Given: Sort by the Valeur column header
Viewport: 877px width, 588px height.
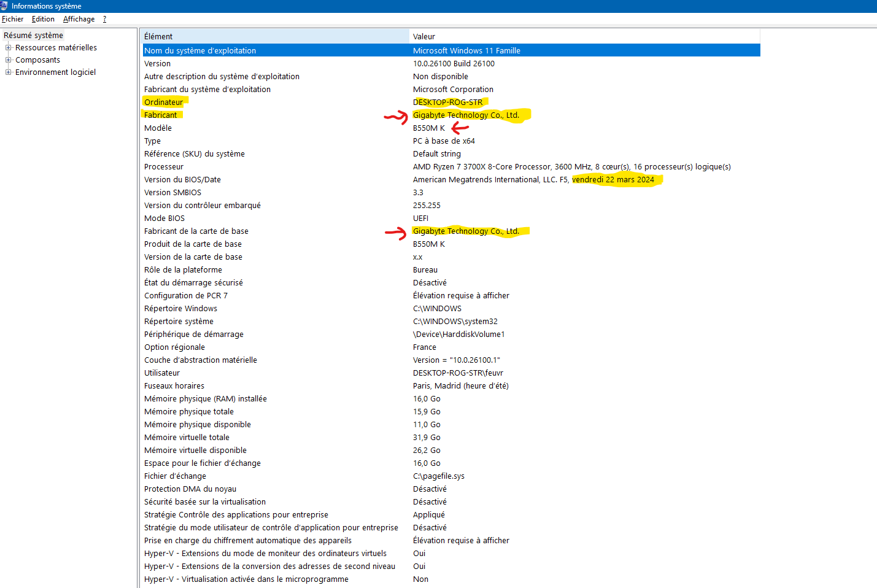Looking at the screenshot, I should [x=585, y=36].
